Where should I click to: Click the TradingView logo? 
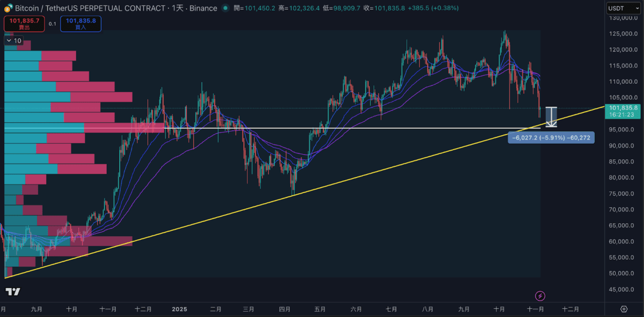coord(13,292)
